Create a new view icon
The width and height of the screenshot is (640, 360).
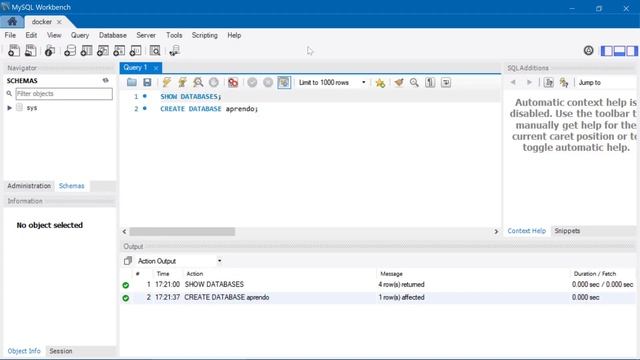point(102,51)
